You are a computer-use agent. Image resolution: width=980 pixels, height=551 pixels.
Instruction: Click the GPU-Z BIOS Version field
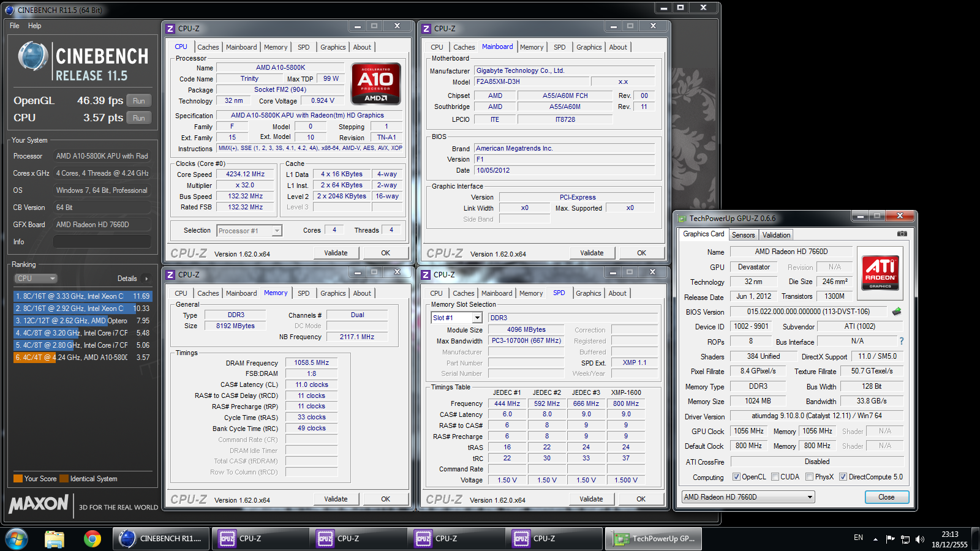(x=809, y=312)
